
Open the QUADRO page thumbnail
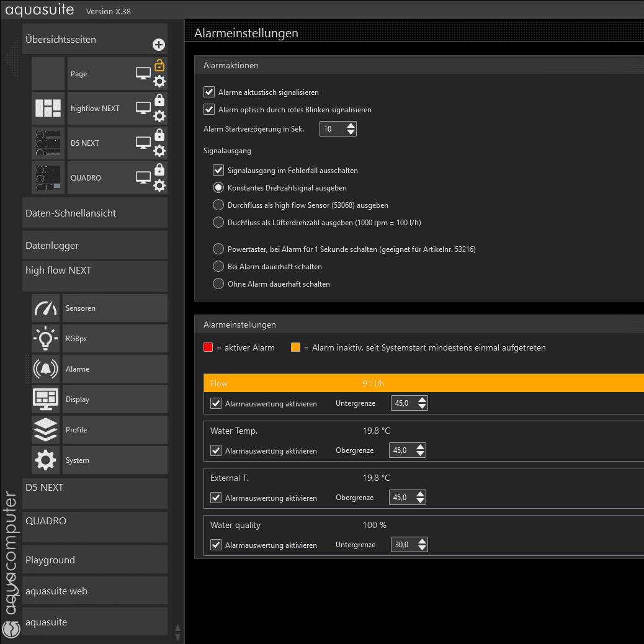(48, 178)
